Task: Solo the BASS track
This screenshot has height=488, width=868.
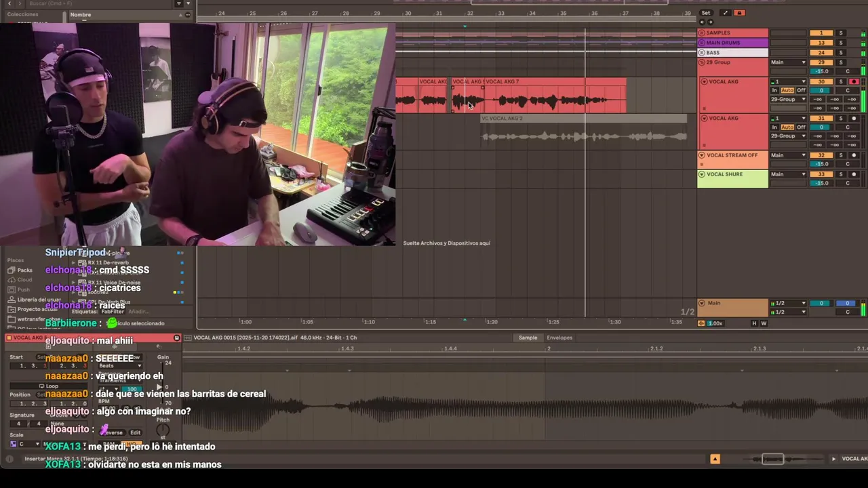Action: (841, 52)
